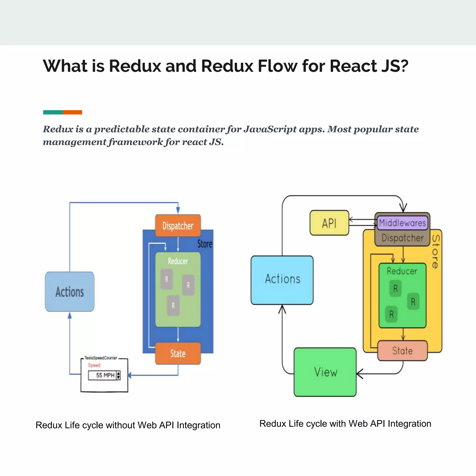Click the slide title about Redux Flow
Image resolution: width=476 pixels, height=476 pixels.
225,66
